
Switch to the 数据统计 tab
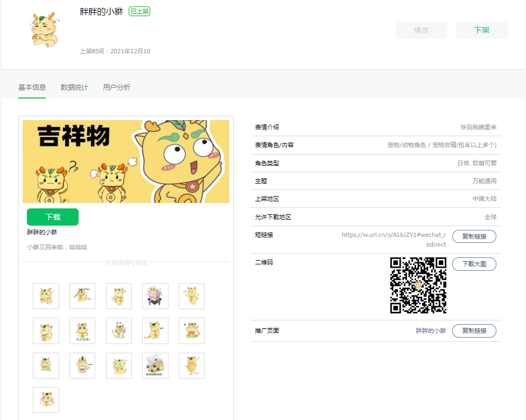(x=74, y=87)
